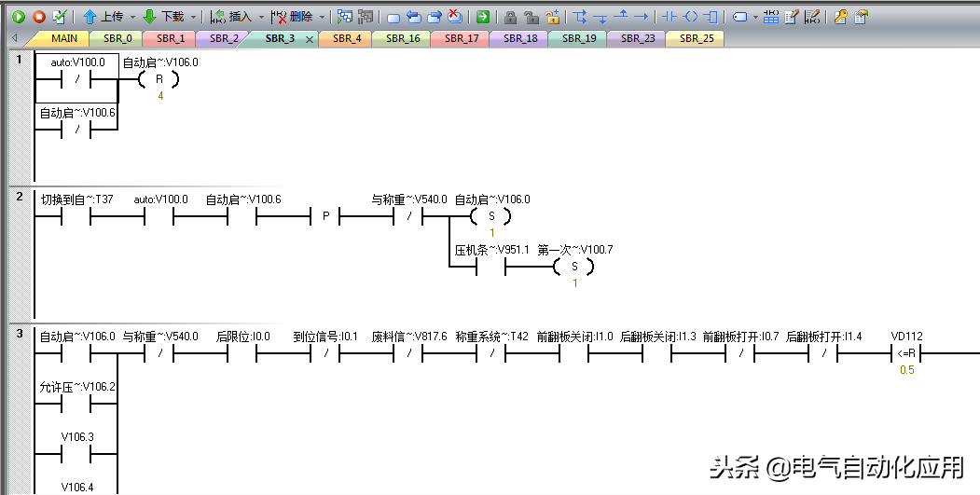Insert line up icon
This screenshot has height=495, width=980.
point(621,15)
